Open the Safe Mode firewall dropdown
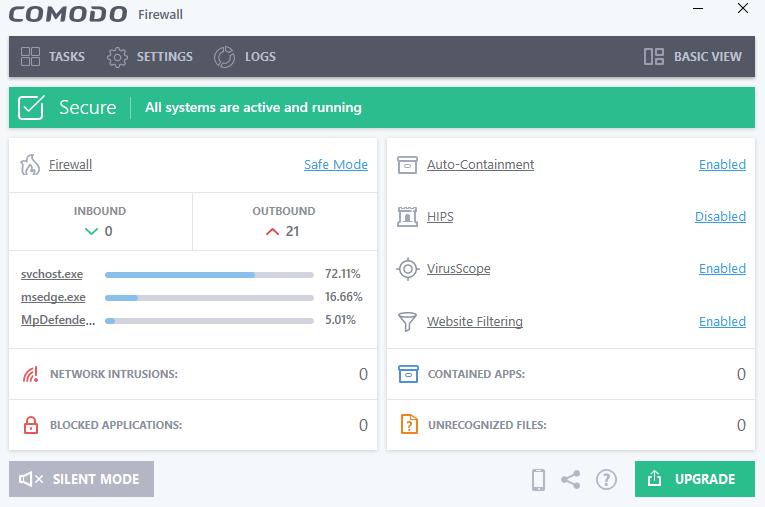The height and width of the screenshot is (507, 765). [335, 165]
